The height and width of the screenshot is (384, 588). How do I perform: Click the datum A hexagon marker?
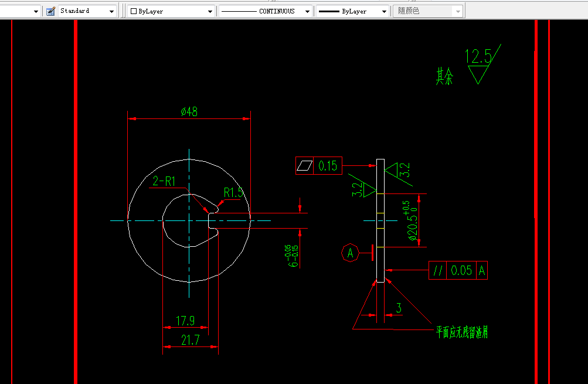(350, 253)
